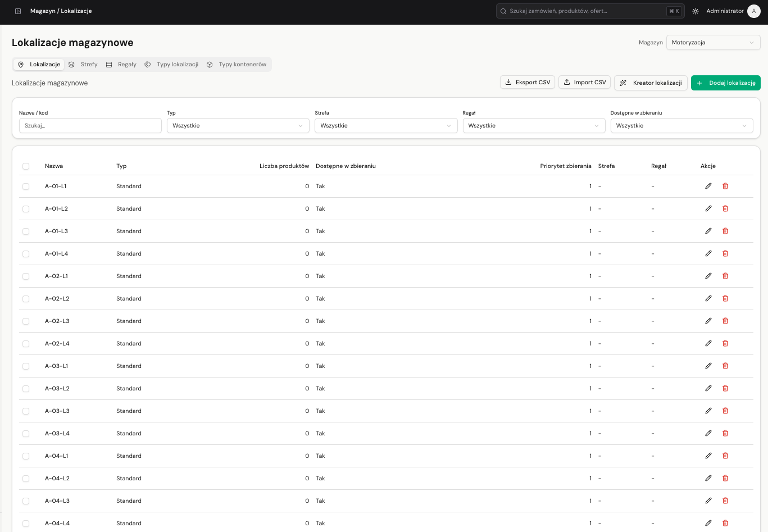This screenshot has width=768, height=532.
Task: Expand the Typ filter dropdown
Action: click(x=238, y=126)
